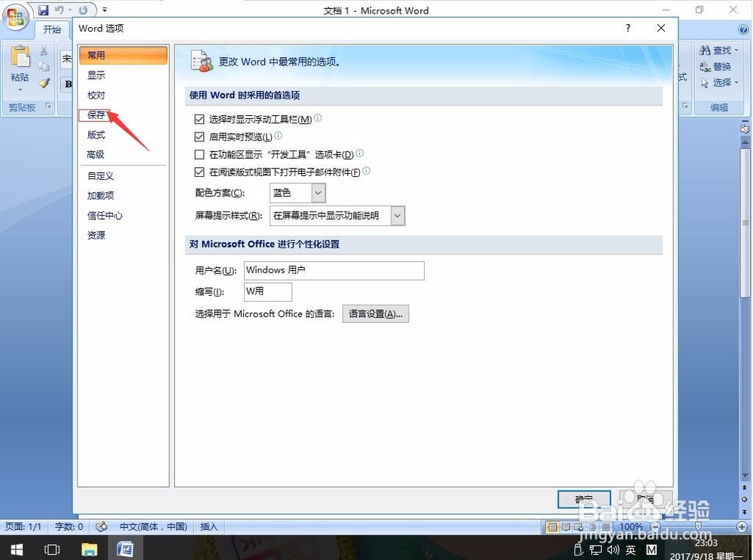Viewport: 753px width, 560px height.
Task: Open the styles group dialog launcher
Action: [x=685, y=105]
